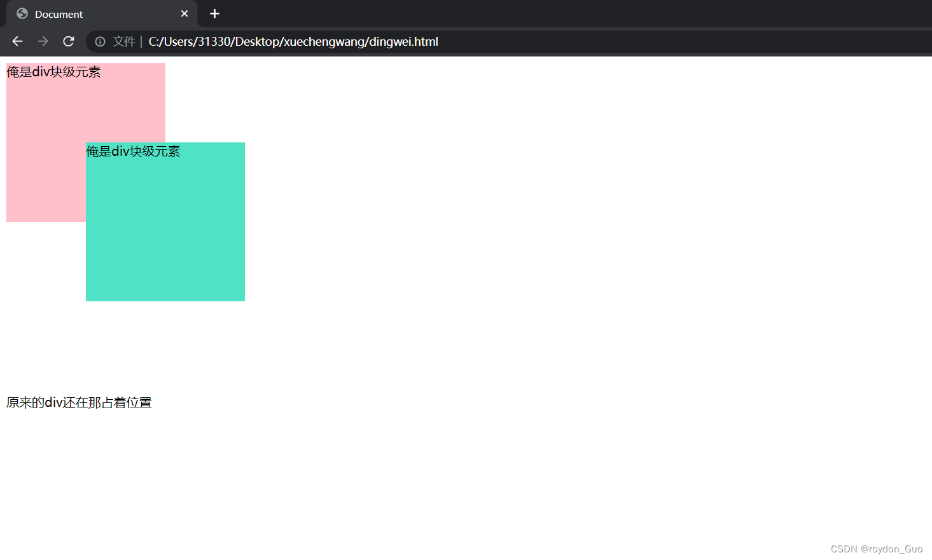Click text 原来的div还在那占着位置
932x560 pixels.
click(79, 402)
